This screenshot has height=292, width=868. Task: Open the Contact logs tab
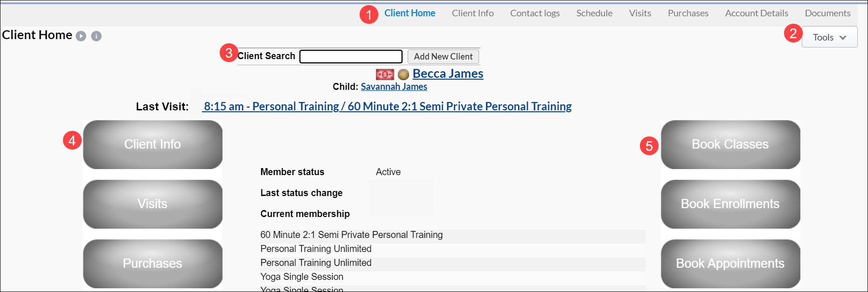tap(535, 14)
